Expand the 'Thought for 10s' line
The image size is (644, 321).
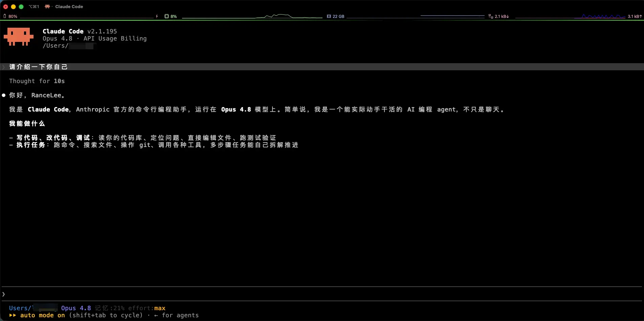pos(37,81)
